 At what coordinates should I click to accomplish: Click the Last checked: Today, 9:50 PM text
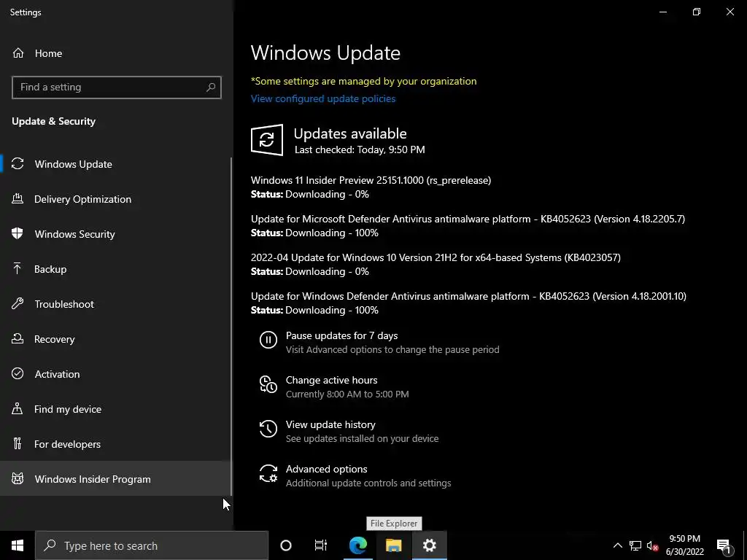click(360, 149)
